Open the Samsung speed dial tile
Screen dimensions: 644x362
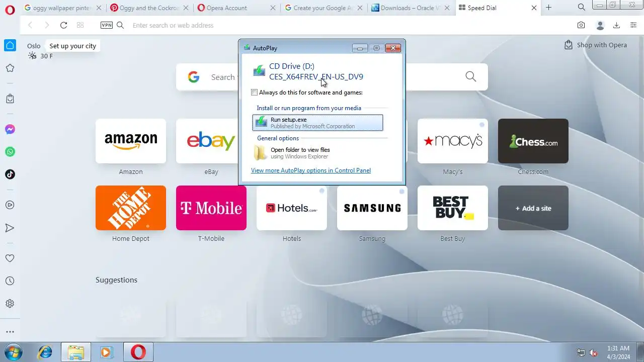click(372, 208)
